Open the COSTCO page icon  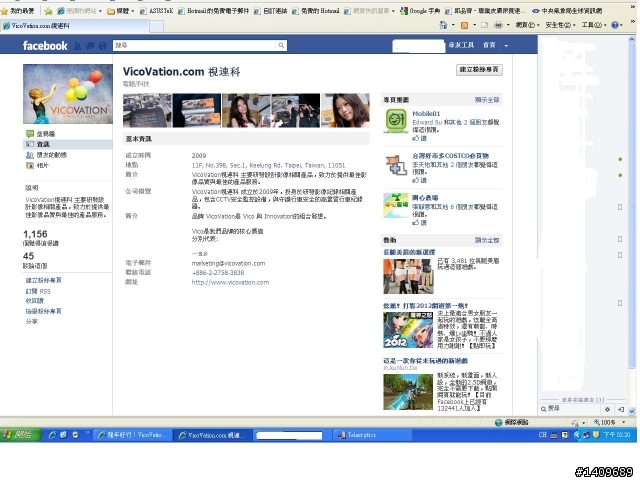(396, 164)
